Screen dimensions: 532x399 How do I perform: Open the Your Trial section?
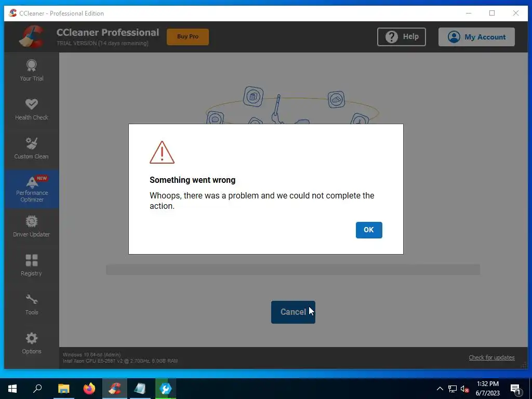point(32,71)
